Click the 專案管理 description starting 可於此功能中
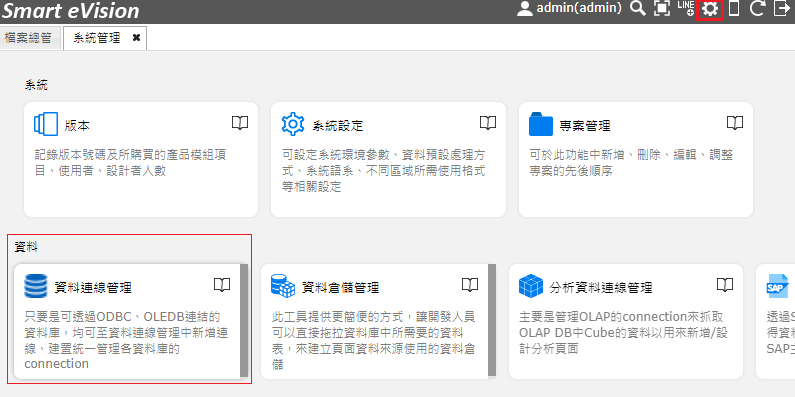Viewport: 795px width, 397px height. 631,163
